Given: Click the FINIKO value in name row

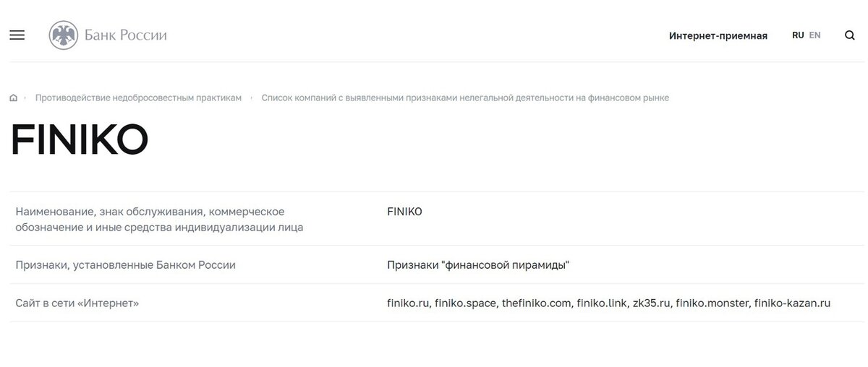Looking at the screenshot, I should coord(405,212).
